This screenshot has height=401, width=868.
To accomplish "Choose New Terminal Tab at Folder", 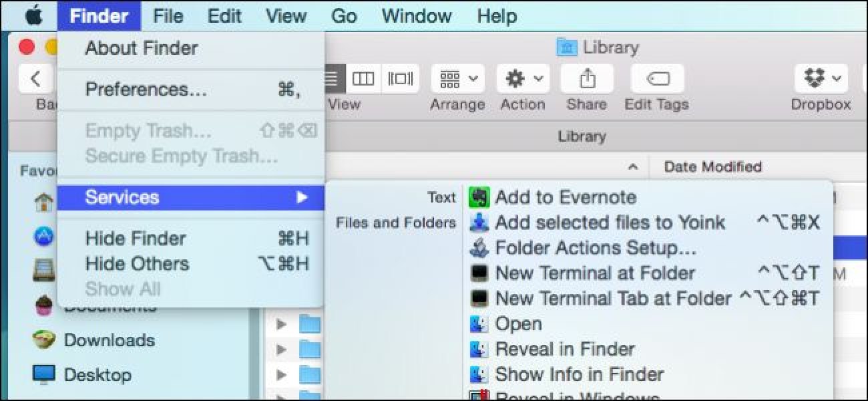I will (613, 299).
